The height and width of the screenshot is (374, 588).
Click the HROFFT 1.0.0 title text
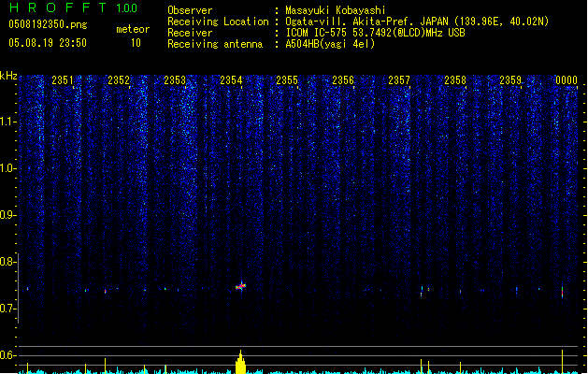point(74,7)
